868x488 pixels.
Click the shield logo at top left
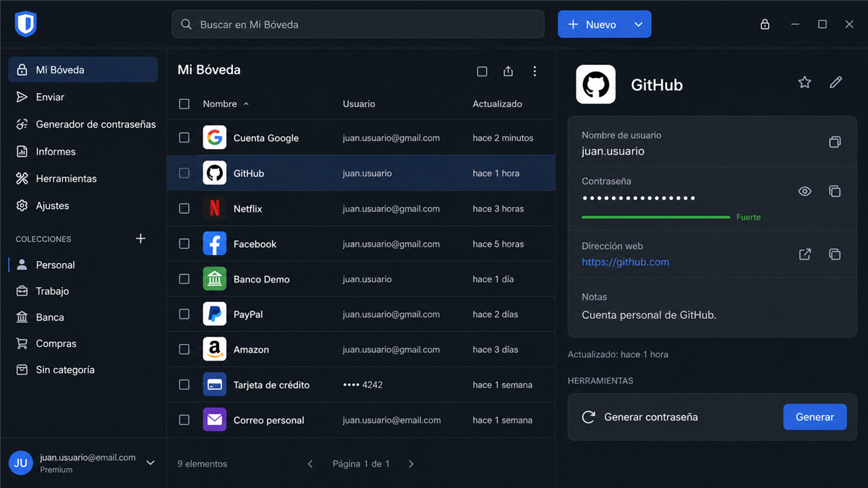25,24
